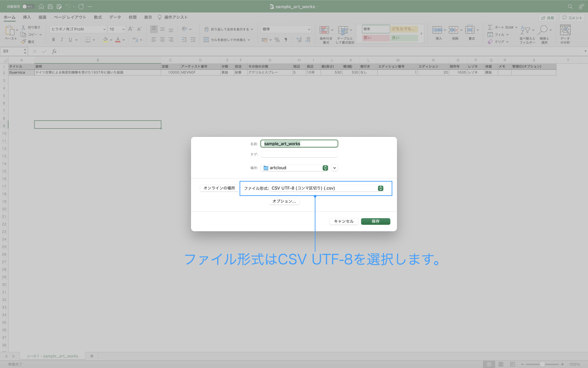Add a new sheet with plus button
The image size is (588, 368).
point(92,356)
